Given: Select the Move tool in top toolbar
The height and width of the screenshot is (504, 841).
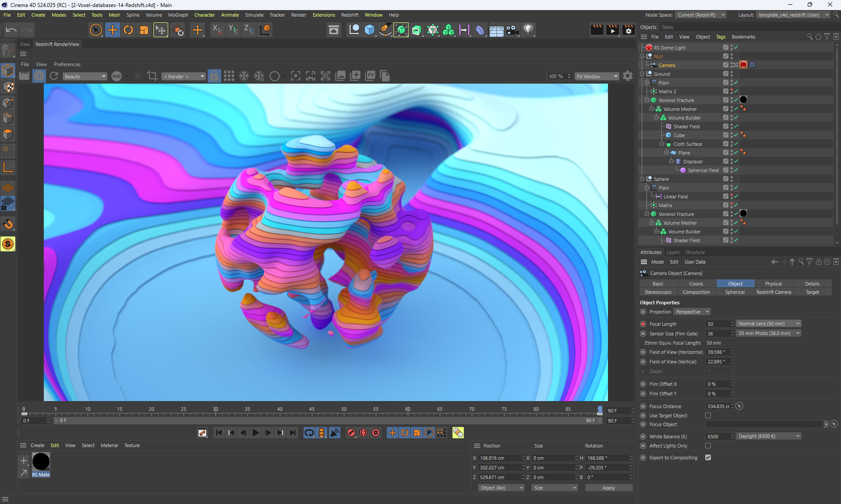Looking at the screenshot, I should (x=112, y=30).
